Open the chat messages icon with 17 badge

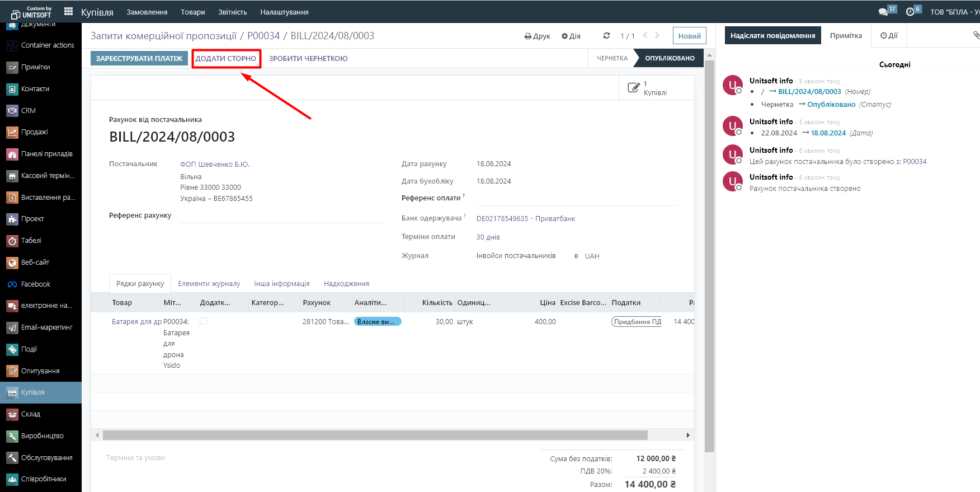(883, 12)
